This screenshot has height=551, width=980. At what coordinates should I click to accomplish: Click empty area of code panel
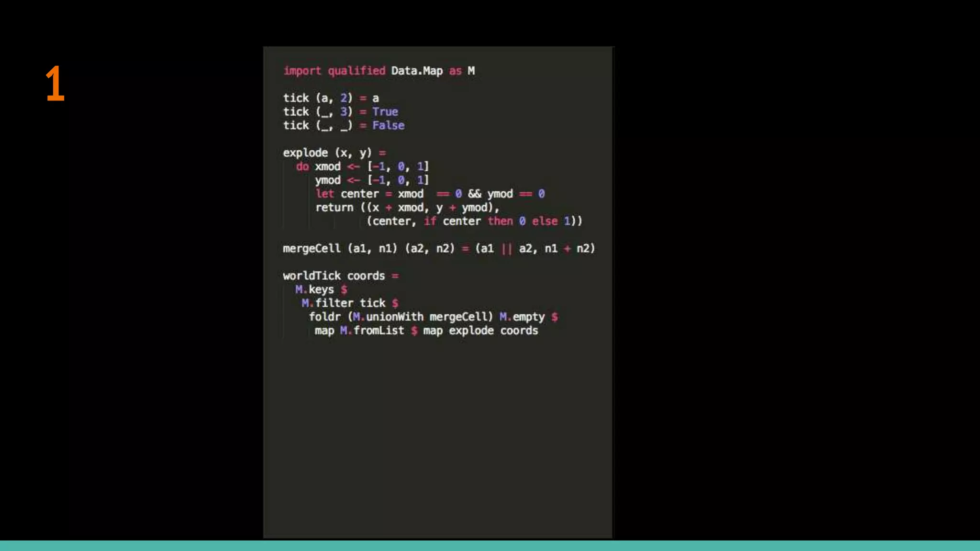[437, 430]
